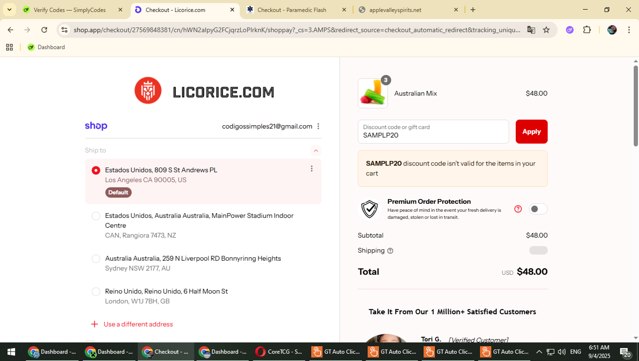The width and height of the screenshot is (639, 361).
Task: Apply the discount code
Action: [531, 132]
